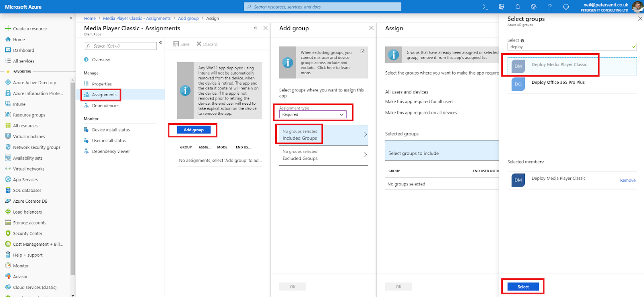This screenshot has height=297, width=644.
Task: Click the Virtual networks icon
Action: click(x=8, y=169)
